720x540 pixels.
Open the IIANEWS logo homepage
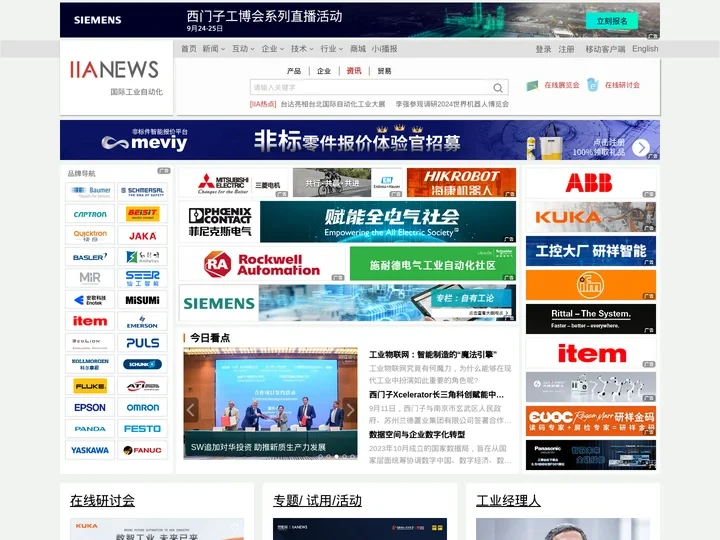point(114,70)
